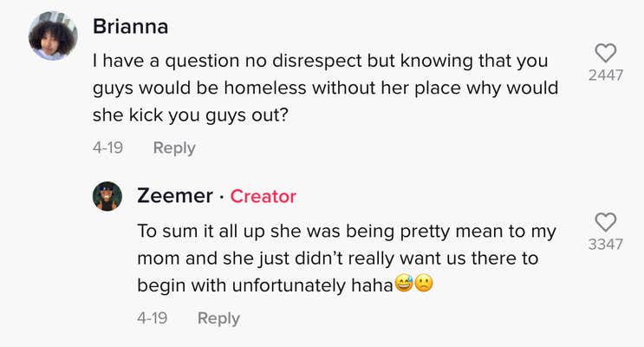Viewport: 644px width, 347px height.
Task: Reply to Brianna's comment
Action: pos(174,148)
